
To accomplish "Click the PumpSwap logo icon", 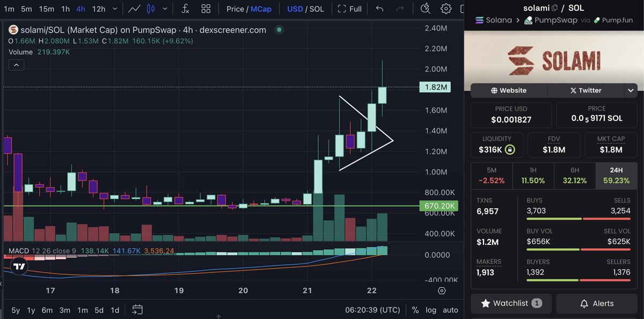I will (x=528, y=20).
